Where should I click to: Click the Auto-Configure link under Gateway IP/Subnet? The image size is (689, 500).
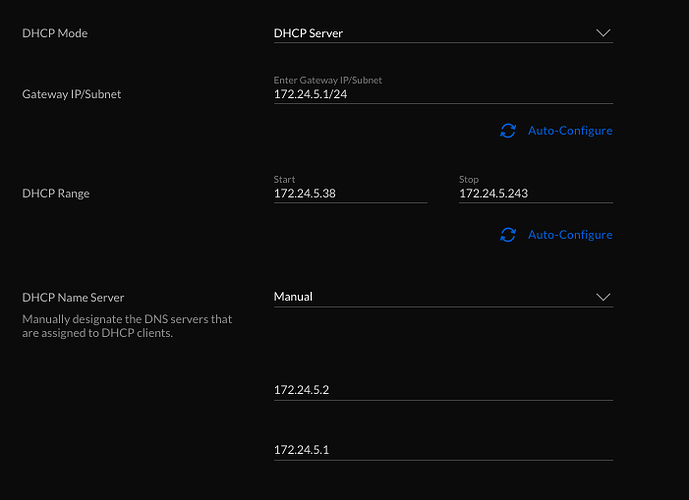[569, 131]
